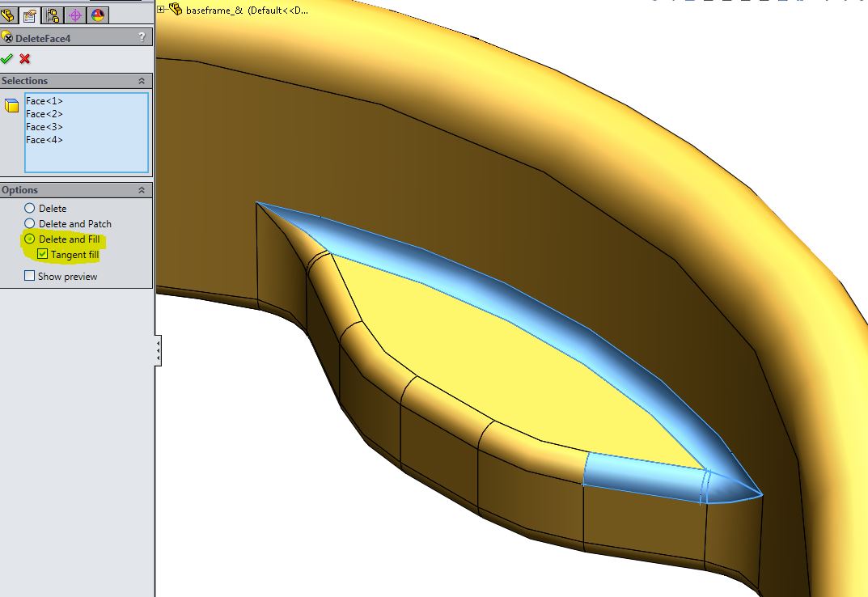Choose the Delete and Fill option
Screen dimensions: 868x597
29,239
